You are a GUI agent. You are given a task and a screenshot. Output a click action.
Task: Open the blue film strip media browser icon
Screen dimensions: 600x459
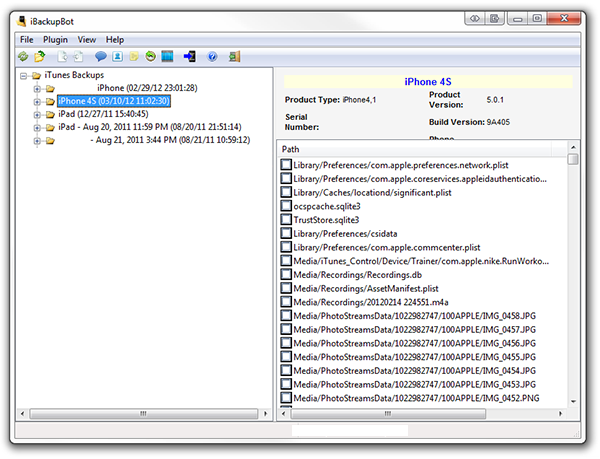167,57
